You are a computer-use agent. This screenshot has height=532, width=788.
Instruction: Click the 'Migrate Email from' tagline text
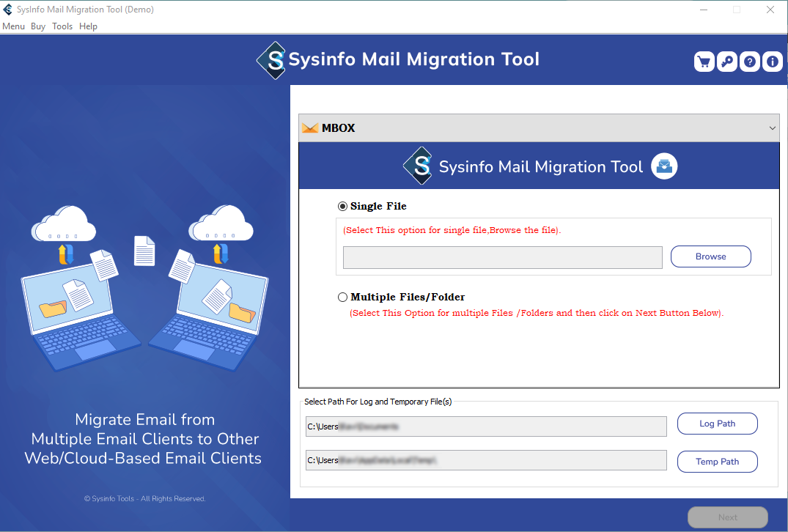coord(144,419)
